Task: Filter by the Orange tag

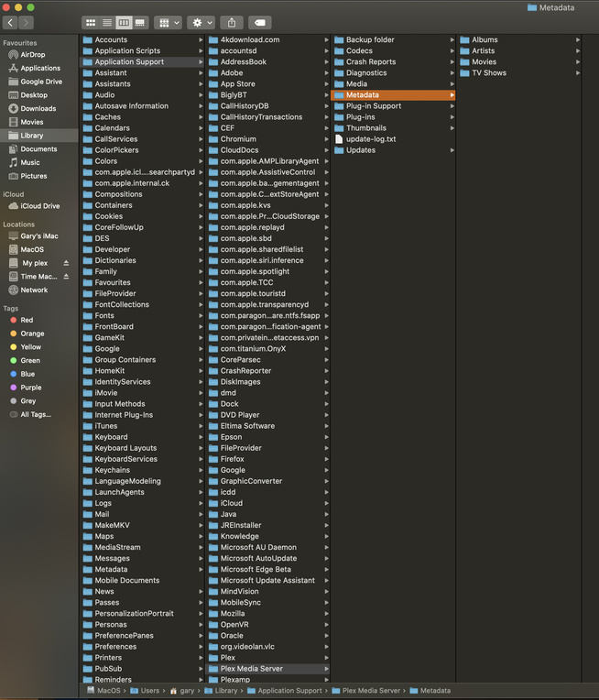Action: 32,334
